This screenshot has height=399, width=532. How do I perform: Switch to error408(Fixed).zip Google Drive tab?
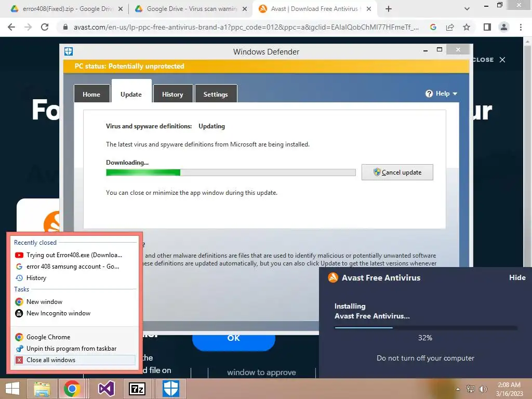pyautogui.click(x=66, y=9)
